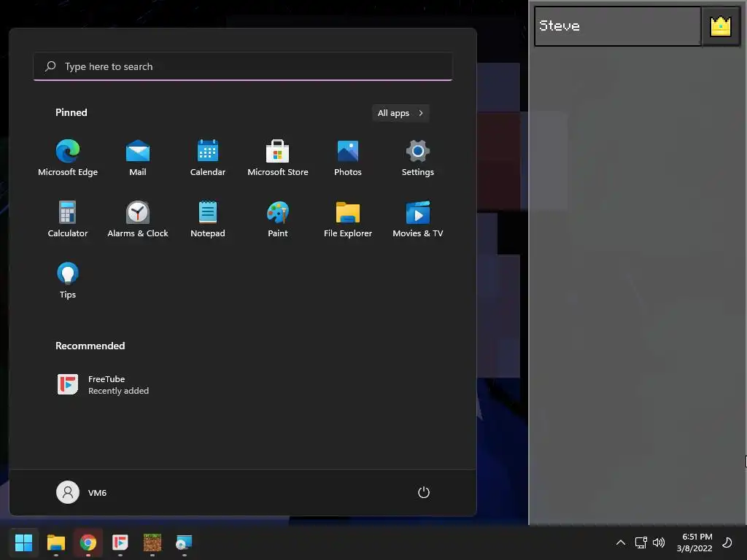Open the volume control in tray
747x560 pixels.
coord(659,542)
